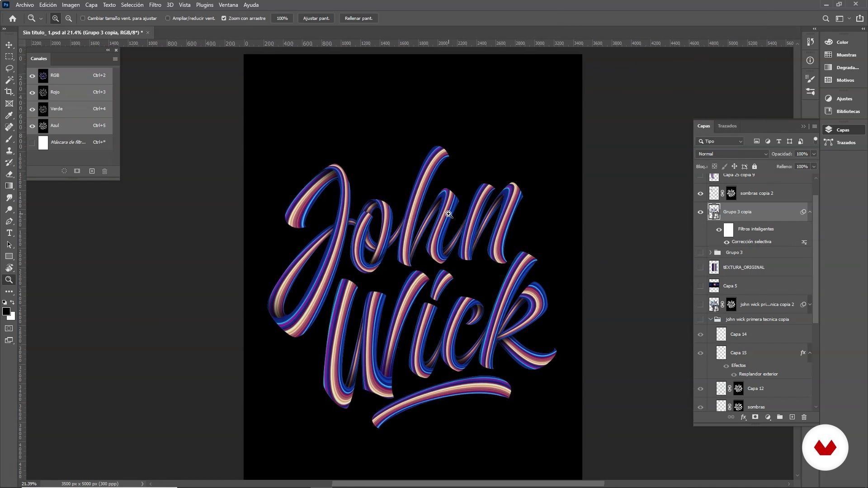Image resolution: width=868 pixels, height=488 pixels.
Task: Select the Magic Wand tool
Action: 9,80
